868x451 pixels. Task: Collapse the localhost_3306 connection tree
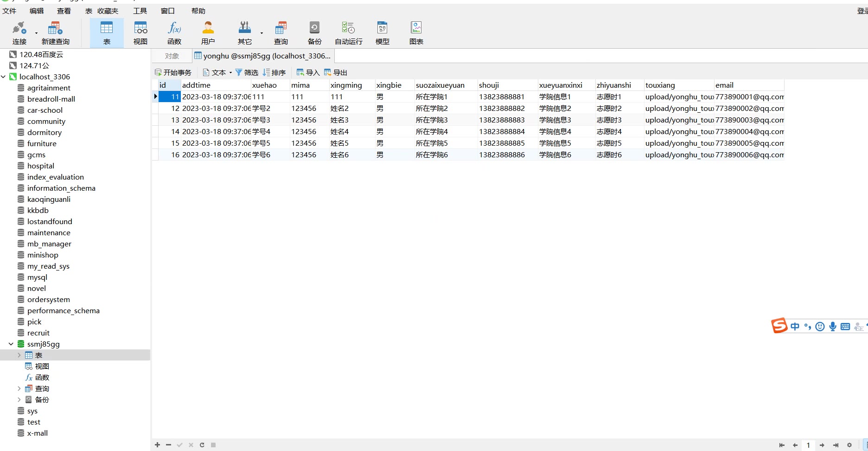[4, 77]
